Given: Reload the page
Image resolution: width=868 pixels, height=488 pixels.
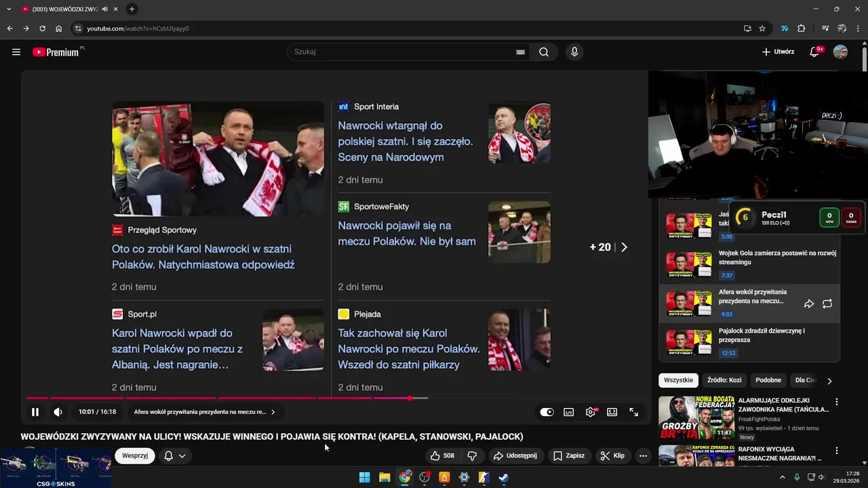Looking at the screenshot, I should tap(42, 28).
